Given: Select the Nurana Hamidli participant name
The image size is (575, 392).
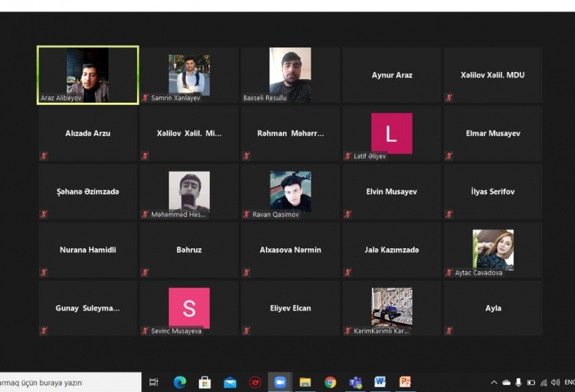Looking at the screenshot, I should tap(88, 250).
